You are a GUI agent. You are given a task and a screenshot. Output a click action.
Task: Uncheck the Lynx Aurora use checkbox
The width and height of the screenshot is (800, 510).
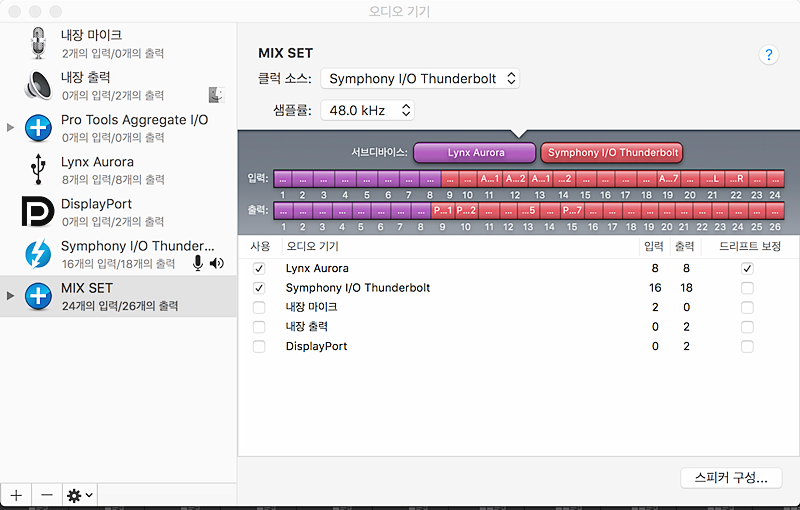point(259,268)
